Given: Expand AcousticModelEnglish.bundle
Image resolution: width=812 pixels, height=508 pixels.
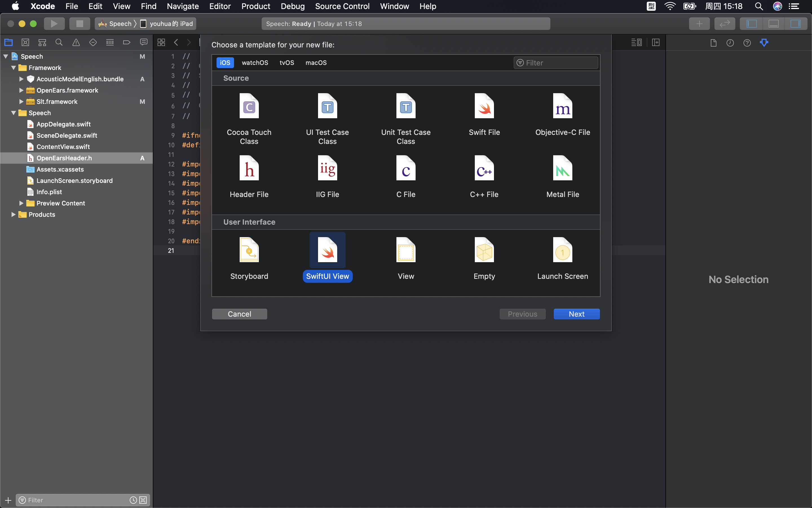Looking at the screenshot, I should [x=21, y=79].
